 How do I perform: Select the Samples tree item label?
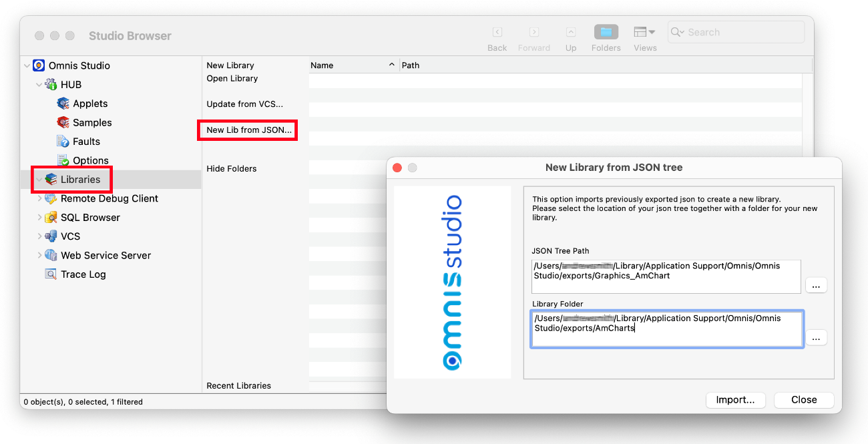coord(92,122)
